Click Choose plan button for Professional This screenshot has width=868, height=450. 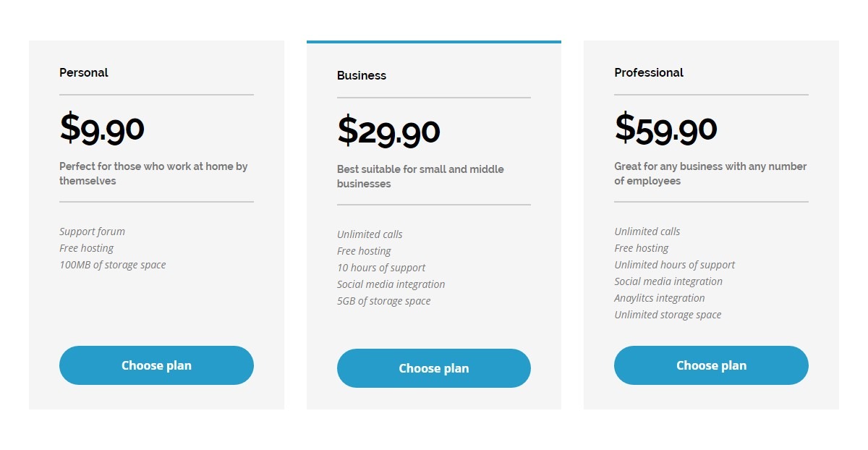[x=711, y=365]
